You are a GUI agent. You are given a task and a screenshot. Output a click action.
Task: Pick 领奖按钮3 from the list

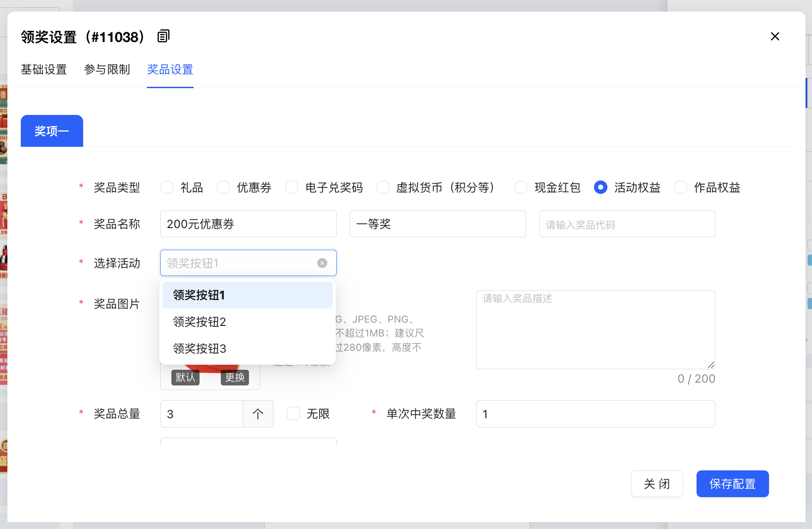tap(200, 349)
